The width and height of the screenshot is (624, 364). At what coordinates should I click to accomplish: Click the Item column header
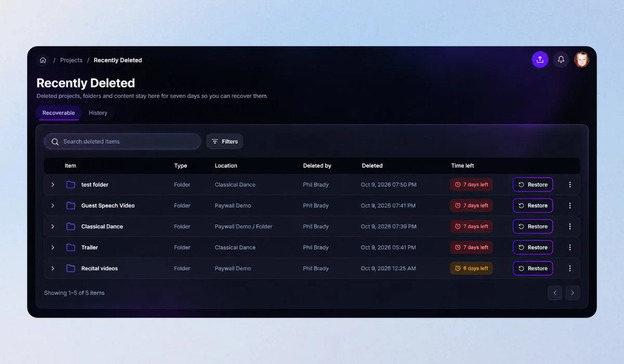coord(70,166)
